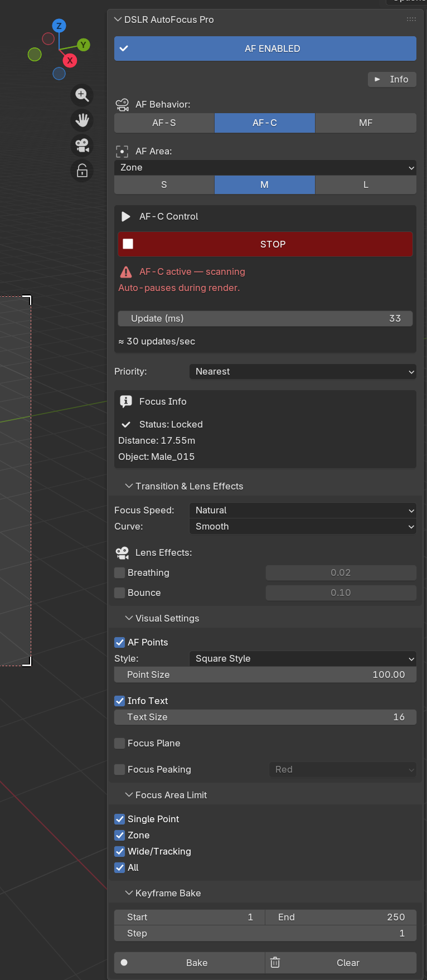427x980 pixels.
Task: Enable the Focus Plane checkbox
Action: [x=120, y=743]
